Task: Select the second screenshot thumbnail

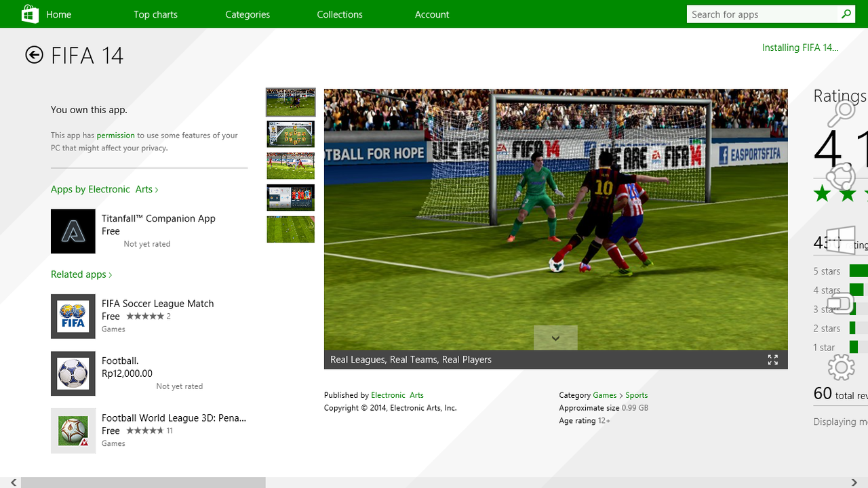Action: click(x=290, y=134)
